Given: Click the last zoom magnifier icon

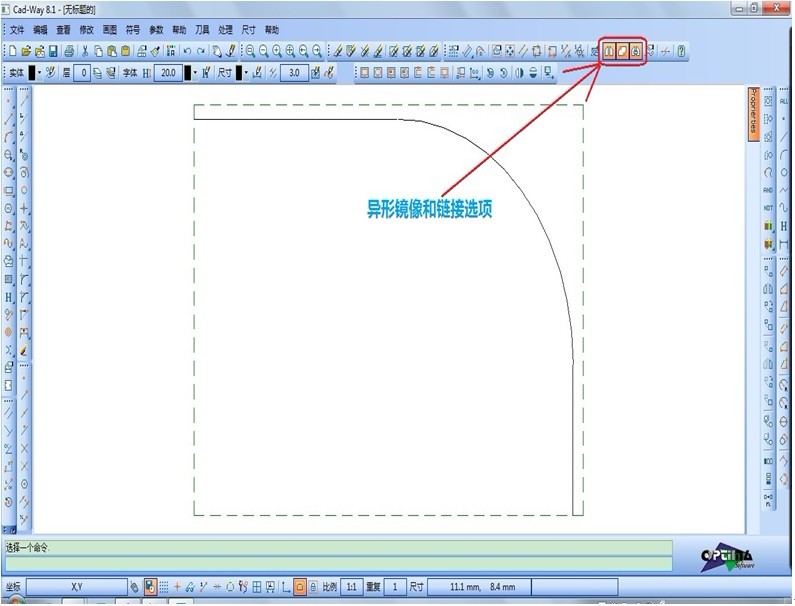Looking at the screenshot, I should coord(317,51).
